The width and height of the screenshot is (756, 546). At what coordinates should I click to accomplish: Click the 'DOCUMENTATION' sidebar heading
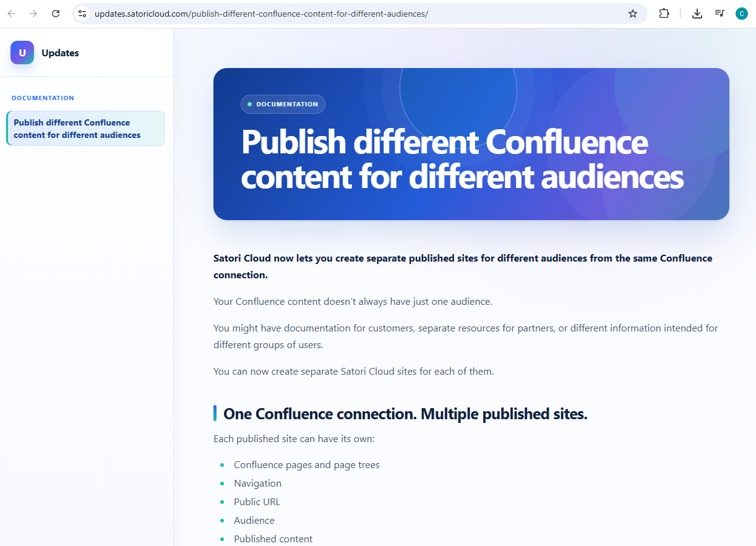pyautogui.click(x=43, y=98)
